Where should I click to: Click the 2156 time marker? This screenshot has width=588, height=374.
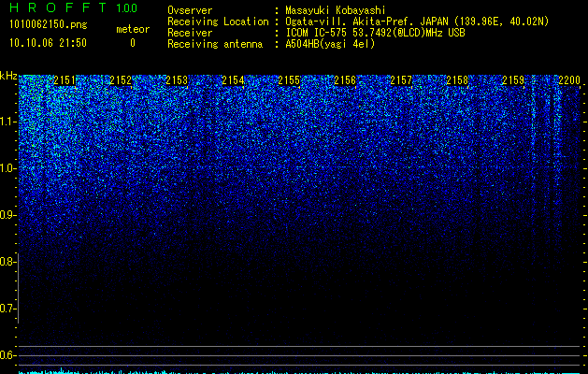click(345, 80)
